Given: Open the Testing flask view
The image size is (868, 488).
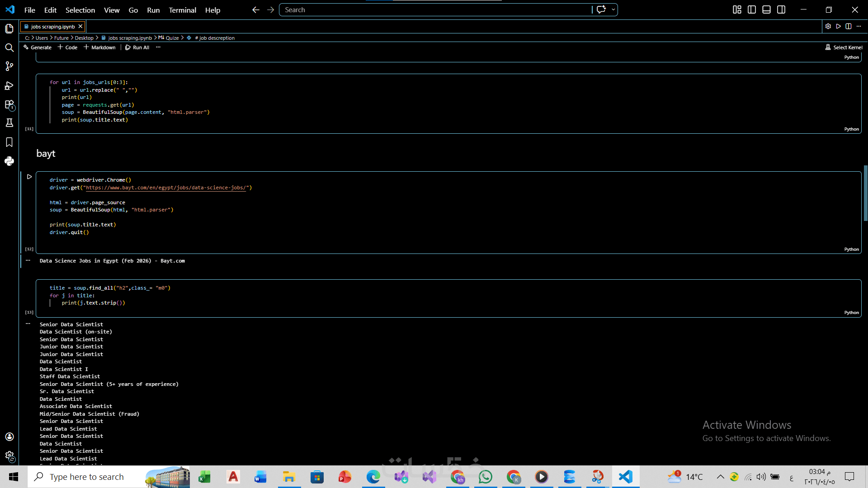Looking at the screenshot, I should 9,123.
